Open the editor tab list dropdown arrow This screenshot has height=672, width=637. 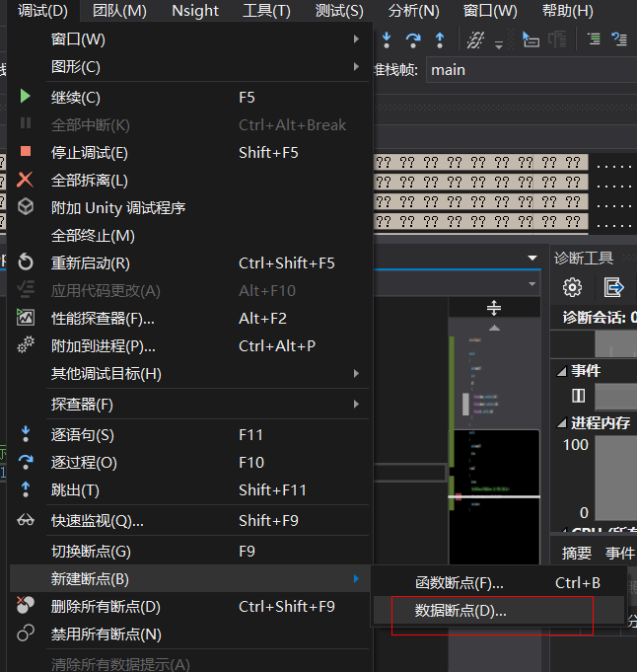(532, 258)
